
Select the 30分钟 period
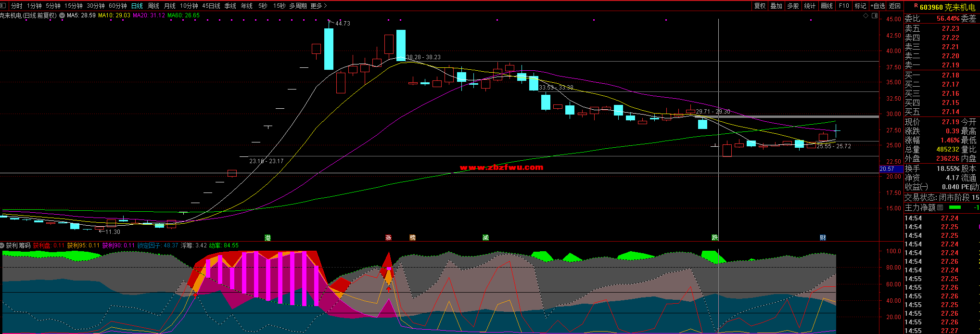pyautogui.click(x=96, y=6)
